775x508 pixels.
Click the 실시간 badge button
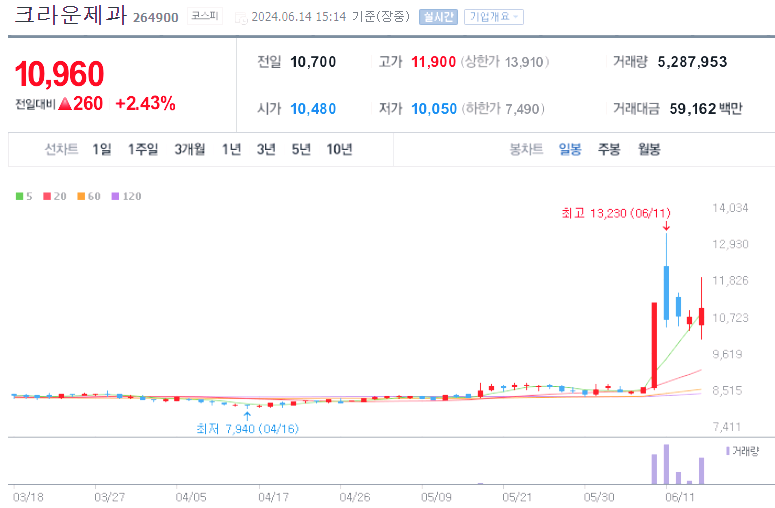pyautogui.click(x=438, y=17)
